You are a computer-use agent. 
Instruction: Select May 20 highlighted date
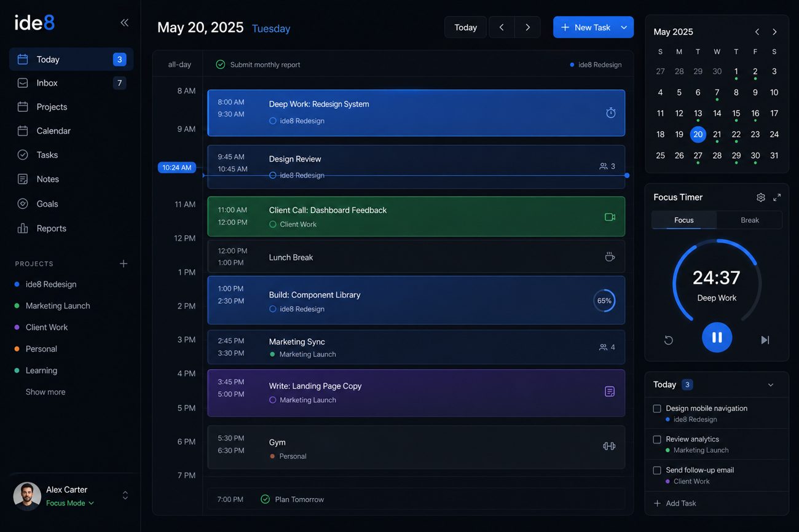coord(698,135)
